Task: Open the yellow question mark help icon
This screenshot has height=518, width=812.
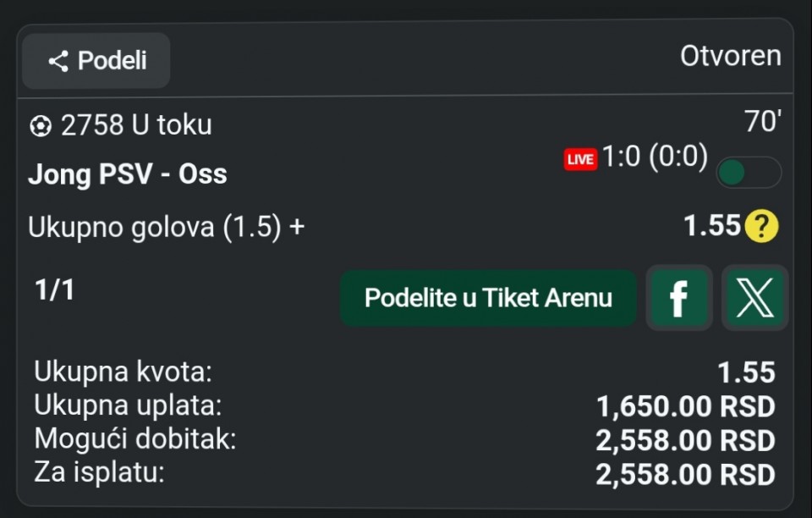Action: pyautogui.click(x=761, y=227)
